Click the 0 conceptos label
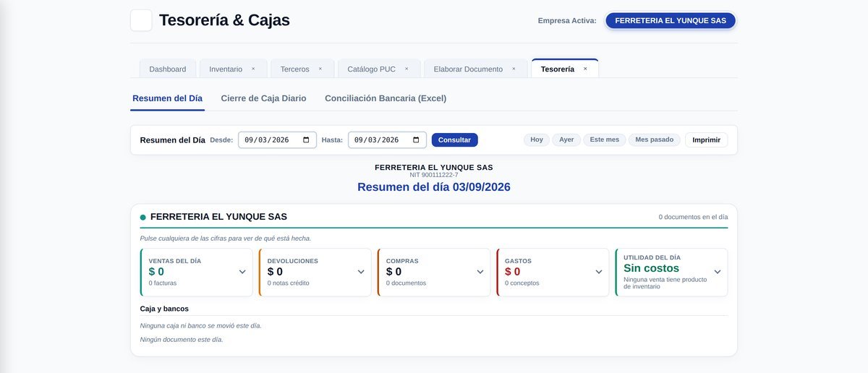The image size is (868, 373). click(x=522, y=283)
